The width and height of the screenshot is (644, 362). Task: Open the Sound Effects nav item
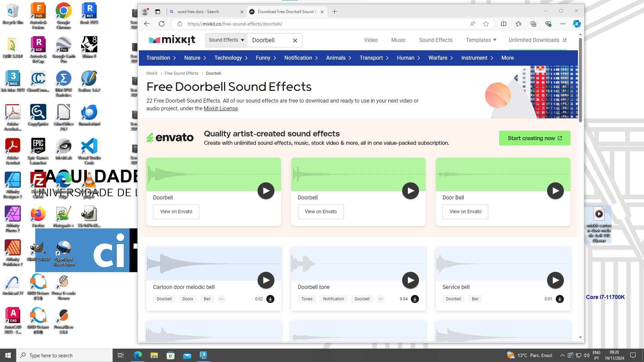(x=435, y=40)
